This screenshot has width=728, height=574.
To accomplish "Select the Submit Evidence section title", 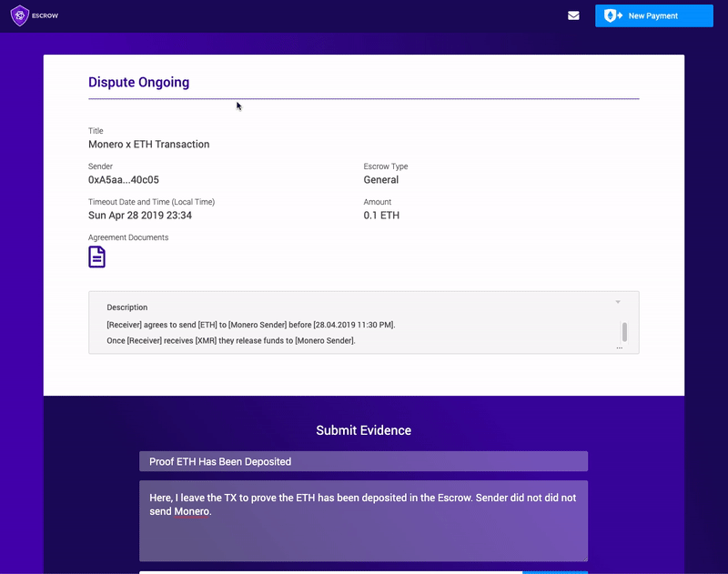I will (363, 429).
